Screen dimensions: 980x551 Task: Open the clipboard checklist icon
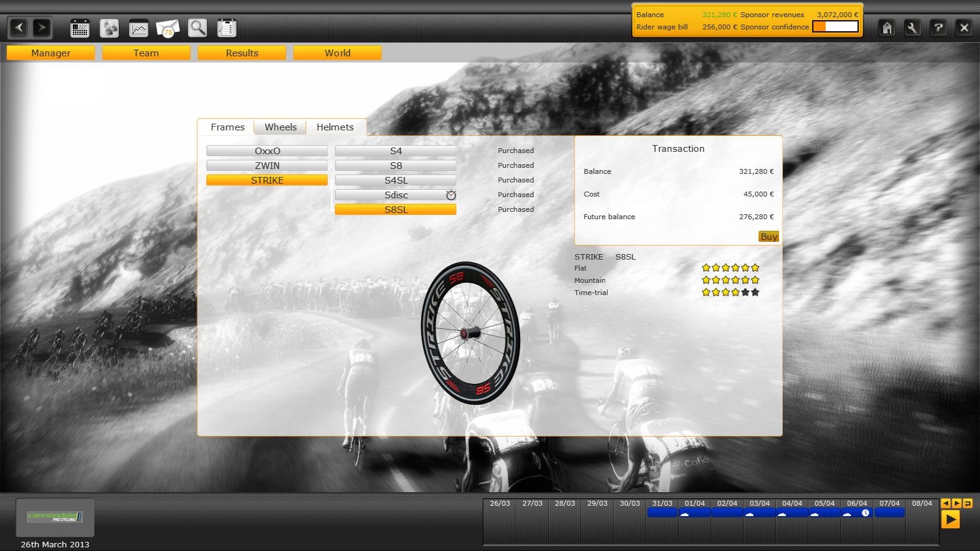[x=227, y=28]
